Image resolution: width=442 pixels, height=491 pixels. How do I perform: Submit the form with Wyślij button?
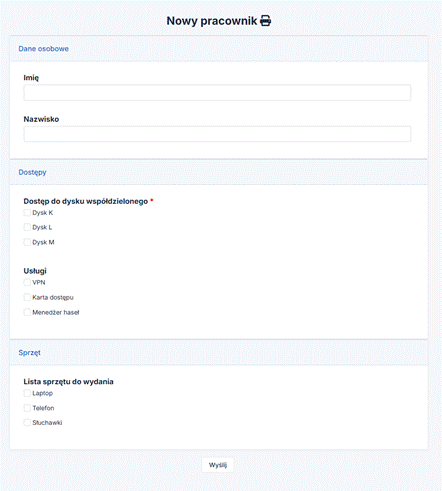pyautogui.click(x=218, y=465)
